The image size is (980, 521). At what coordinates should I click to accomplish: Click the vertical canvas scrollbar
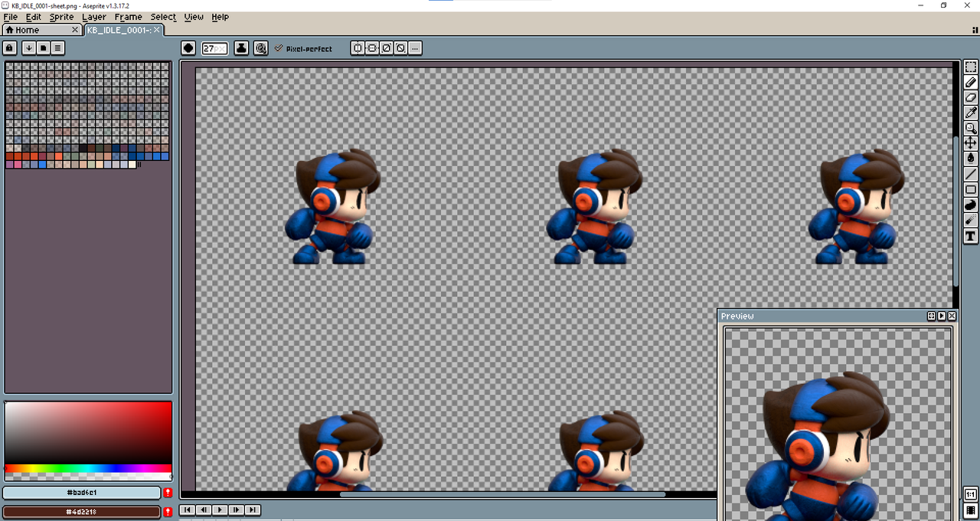[956, 211]
